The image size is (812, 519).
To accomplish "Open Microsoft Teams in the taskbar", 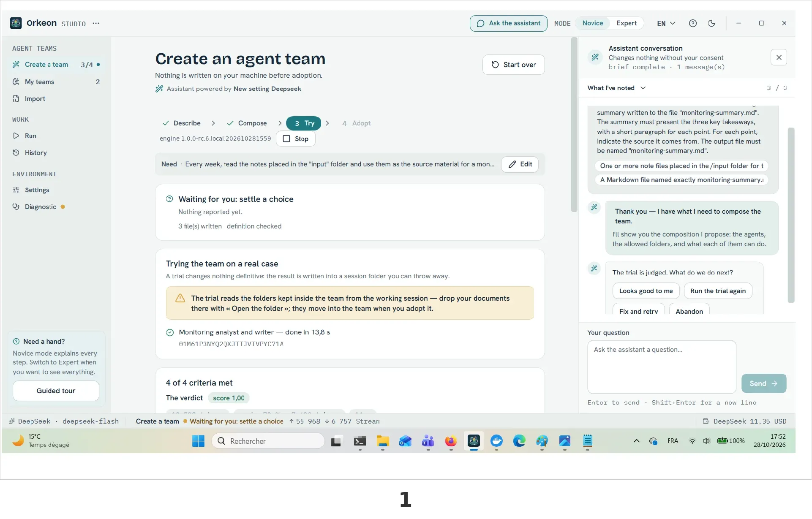I will coord(428,441).
